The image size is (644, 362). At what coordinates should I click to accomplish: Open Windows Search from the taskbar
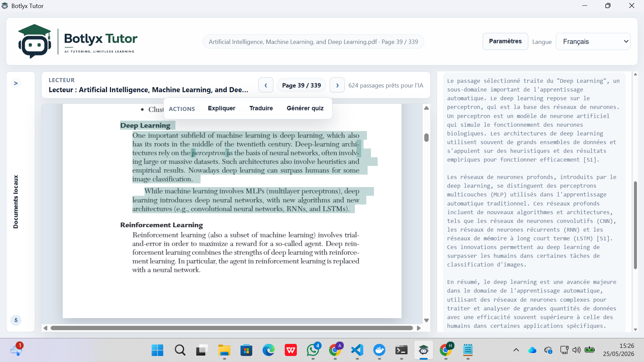(180, 350)
